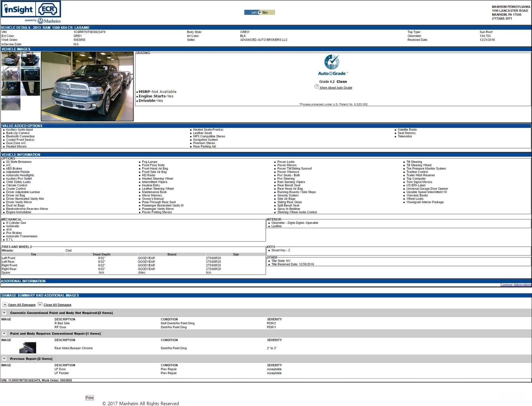
Task: Click the Odometer - Digits Digital -Operable entry
Action: tap(295, 223)
